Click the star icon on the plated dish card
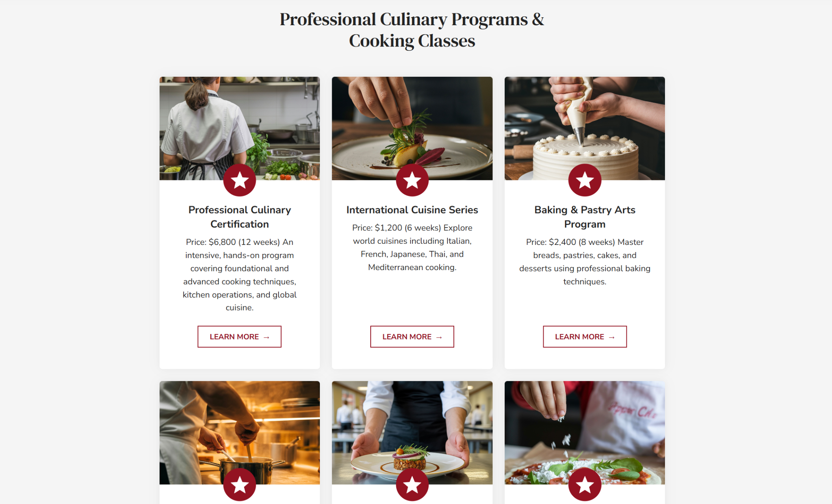832x504 pixels. [412, 484]
